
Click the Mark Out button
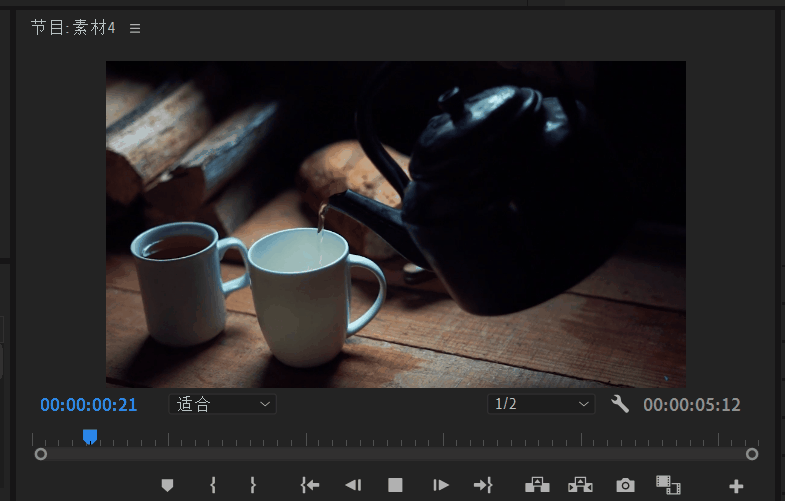click(253, 485)
